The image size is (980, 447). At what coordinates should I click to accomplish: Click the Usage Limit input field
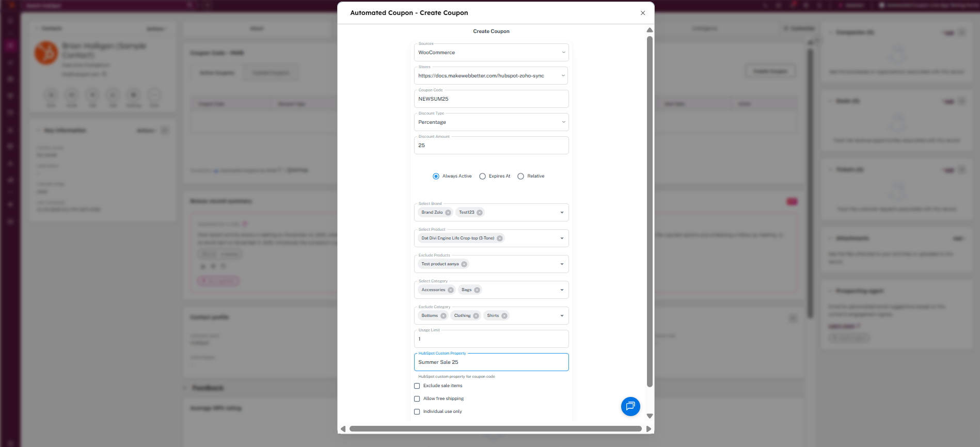(491, 339)
